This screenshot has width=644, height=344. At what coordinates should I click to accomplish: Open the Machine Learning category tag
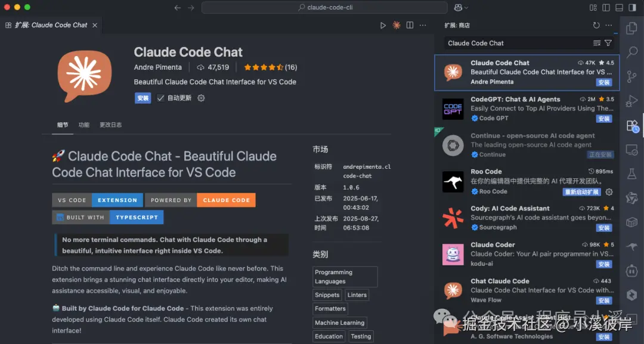point(340,323)
